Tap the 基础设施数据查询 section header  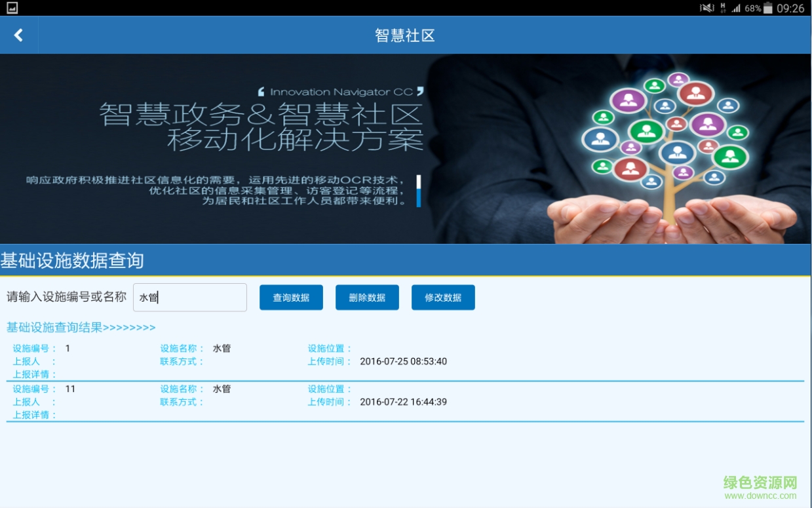click(x=72, y=260)
